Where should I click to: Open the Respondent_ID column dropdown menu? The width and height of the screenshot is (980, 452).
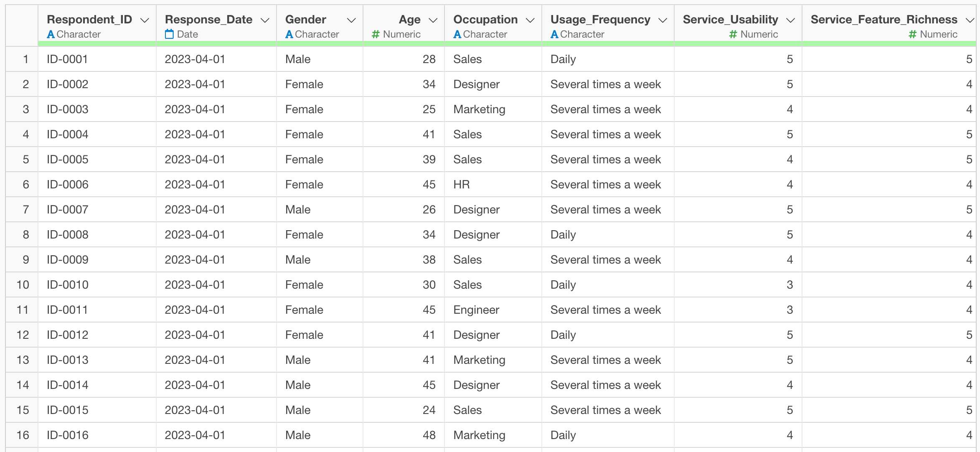point(145,20)
